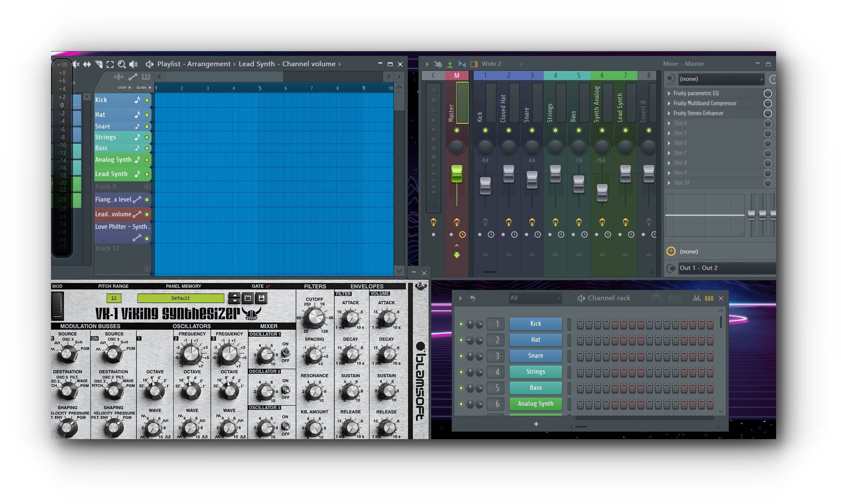Open the graph editor icon in Channel rack

697,298
